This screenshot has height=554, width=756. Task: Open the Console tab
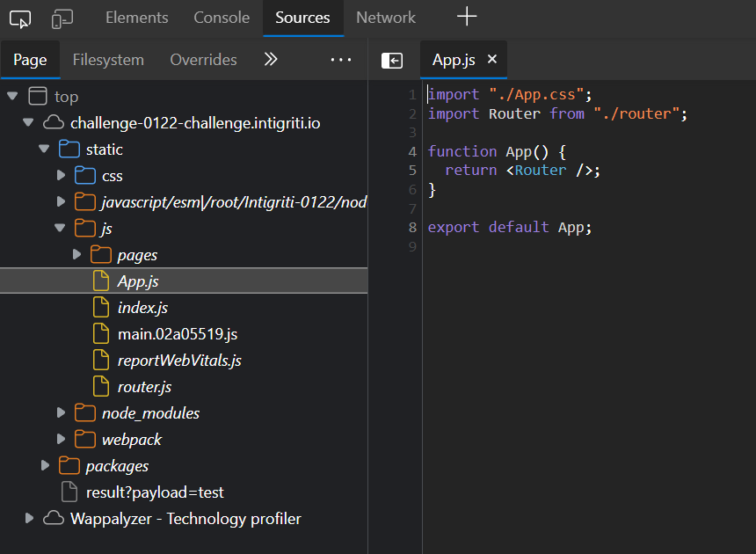(222, 18)
